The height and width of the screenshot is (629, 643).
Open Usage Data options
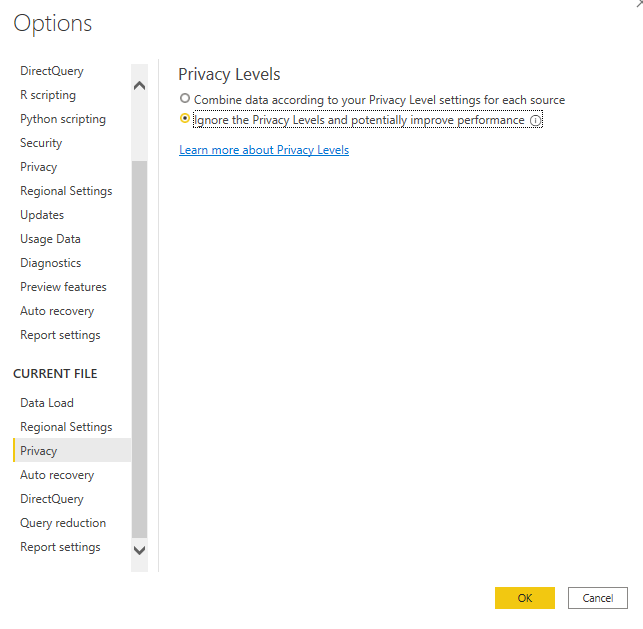(x=50, y=239)
